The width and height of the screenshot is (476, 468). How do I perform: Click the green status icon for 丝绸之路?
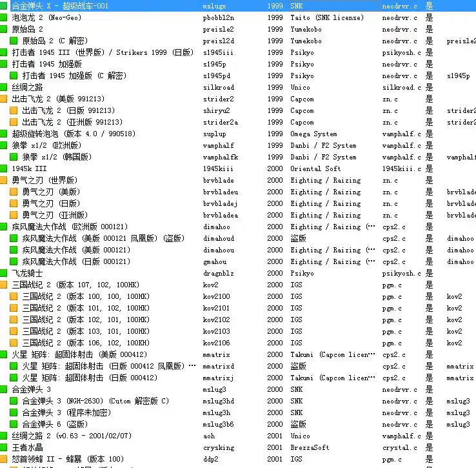pos(3,87)
